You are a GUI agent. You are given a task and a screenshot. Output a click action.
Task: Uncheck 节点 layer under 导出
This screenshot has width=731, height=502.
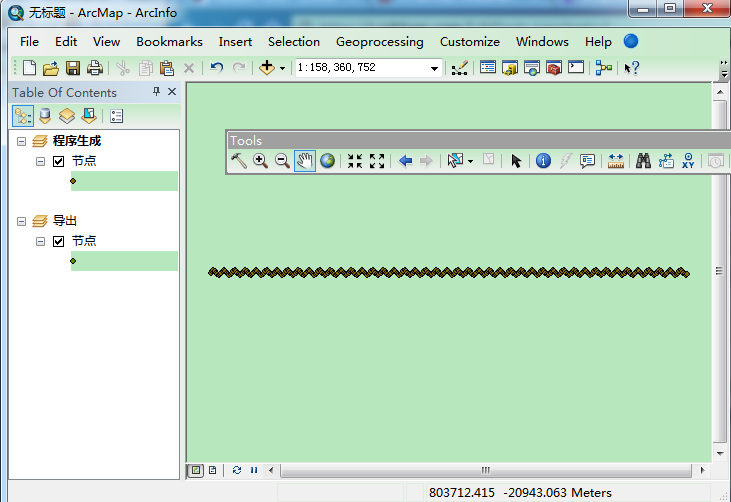pyautogui.click(x=58, y=241)
